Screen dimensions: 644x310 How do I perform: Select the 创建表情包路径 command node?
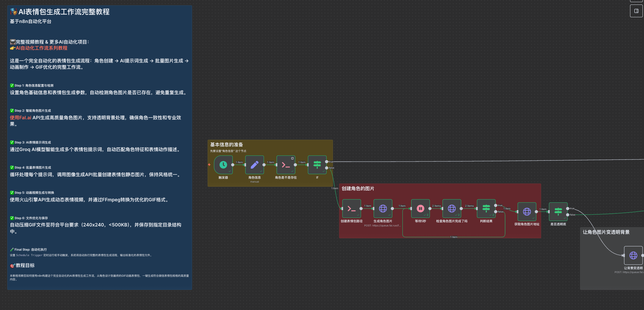point(351,208)
